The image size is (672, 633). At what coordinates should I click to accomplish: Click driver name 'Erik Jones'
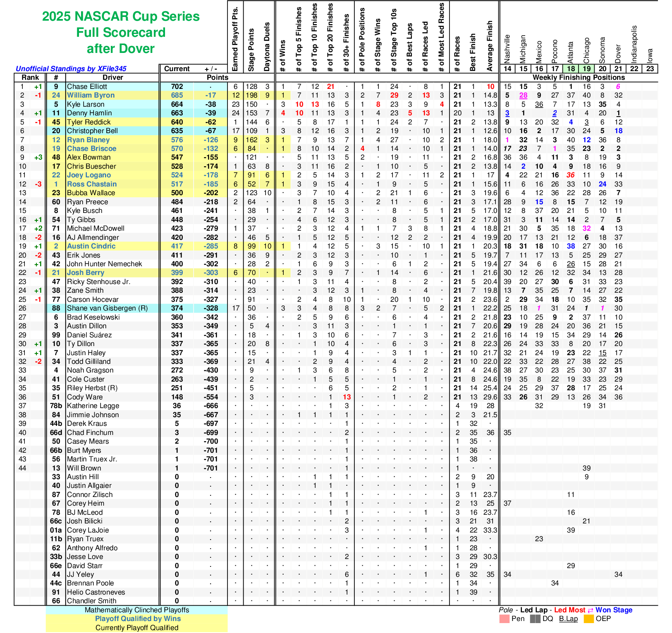coord(84,255)
